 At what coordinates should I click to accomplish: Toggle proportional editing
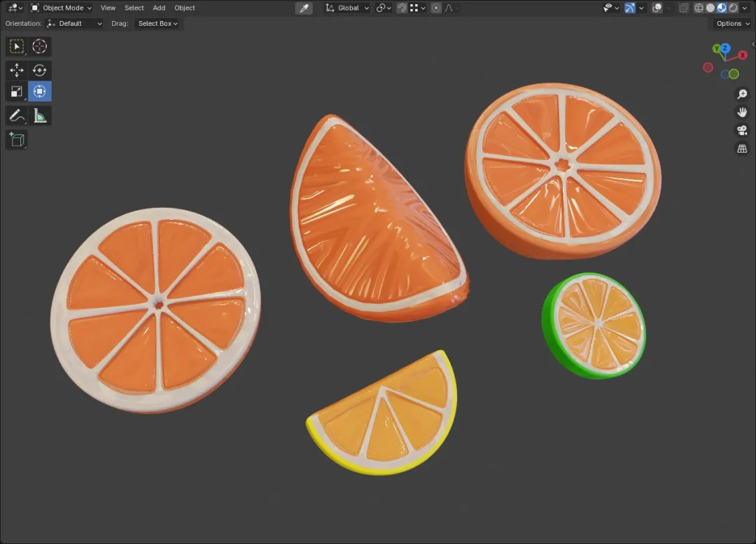point(436,8)
